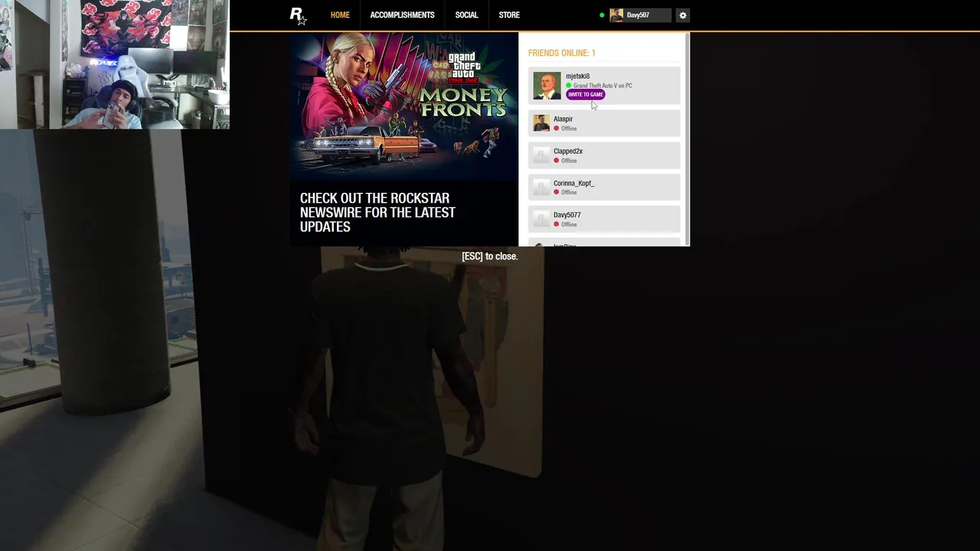Click Invite to Game for mjetski8
Image resolution: width=980 pixels, height=551 pixels.
click(x=586, y=94)
